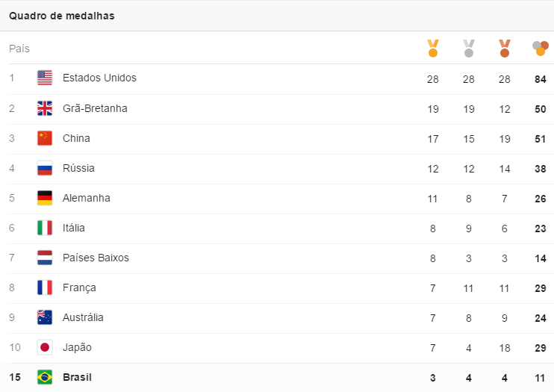The height and width of the screenshot is (392, 554).
Task: Click the Germany flag icon
Action: tap(45, 198)
